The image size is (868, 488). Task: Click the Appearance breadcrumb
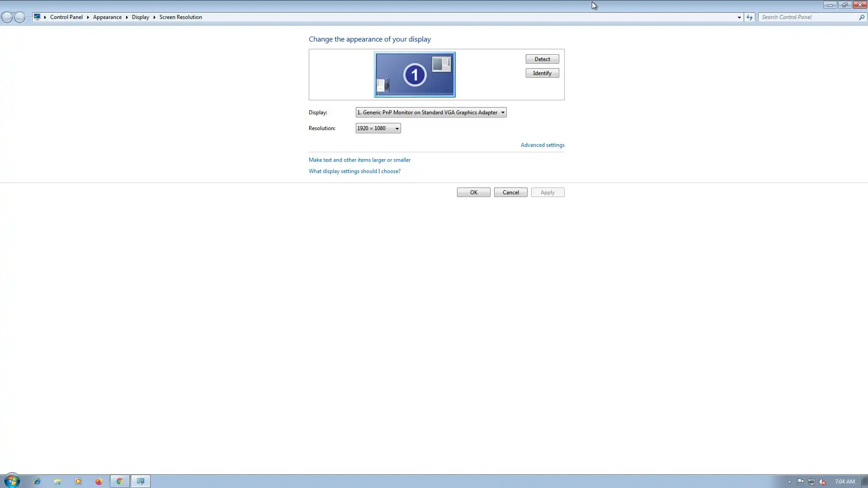click(107, 17)
